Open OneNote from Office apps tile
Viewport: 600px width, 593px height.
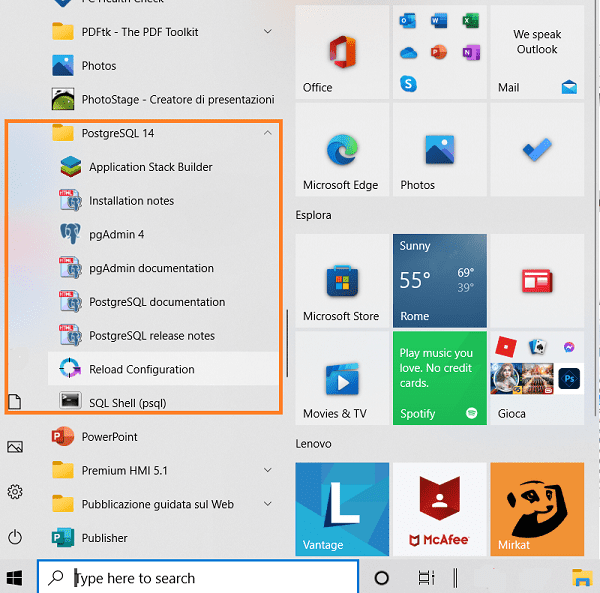pyautogui.click(x=471, y=52)
